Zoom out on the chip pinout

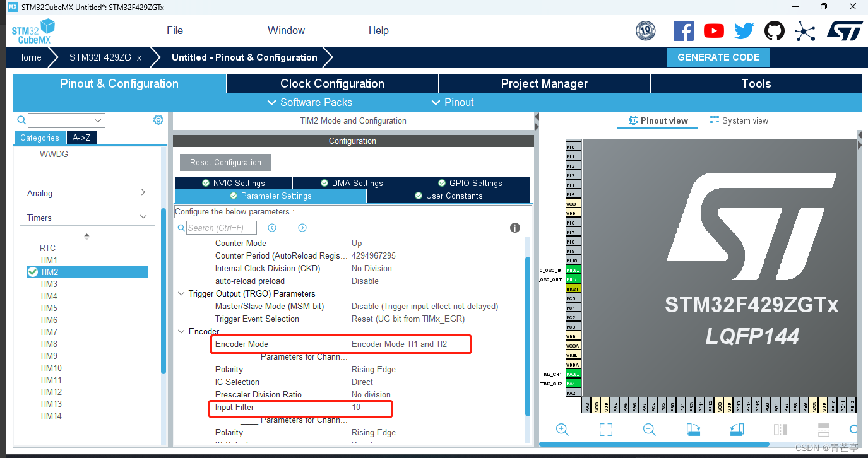tap(649, 430)
